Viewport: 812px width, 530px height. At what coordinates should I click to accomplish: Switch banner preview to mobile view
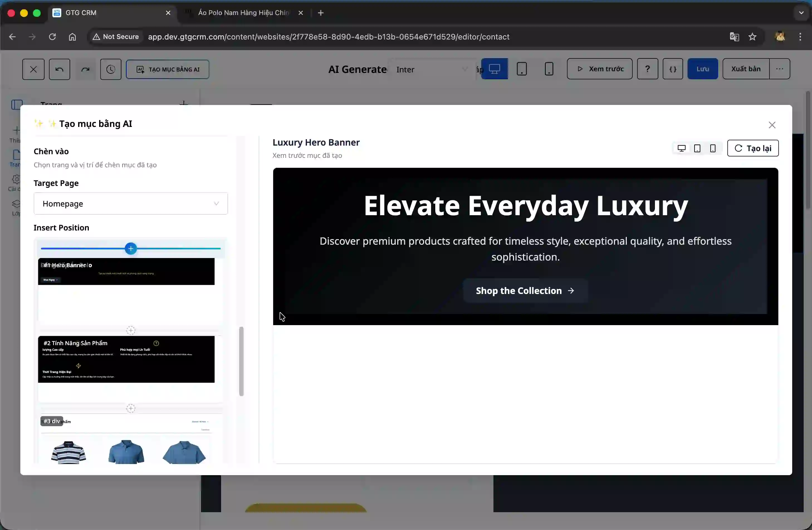point(713,148)
